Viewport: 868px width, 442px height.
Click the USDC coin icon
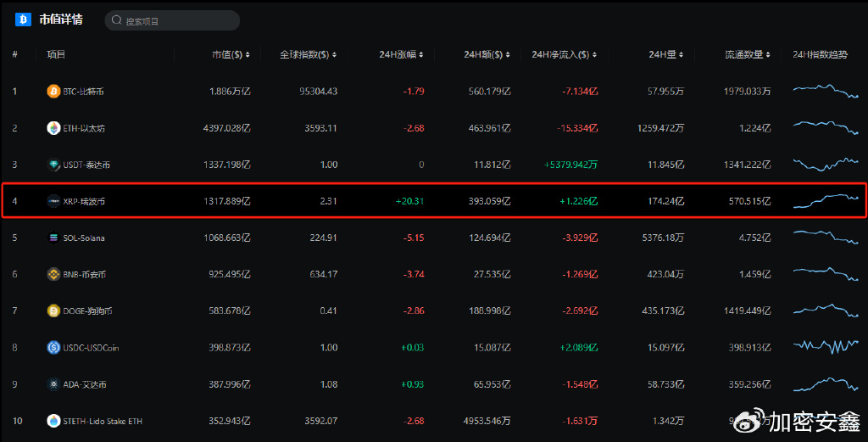(53, 347)
